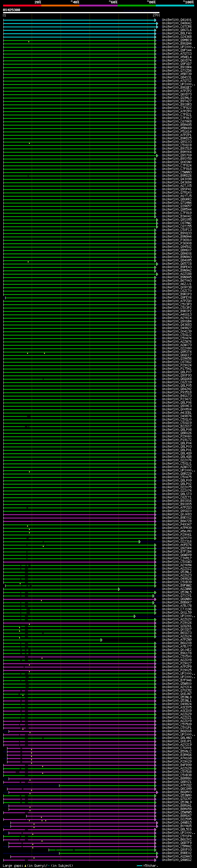Viewport: 197px width, 868px height.
Task: Select the purple alignment bar for UniRef100_B9EYX2
Action: [80, 518]
